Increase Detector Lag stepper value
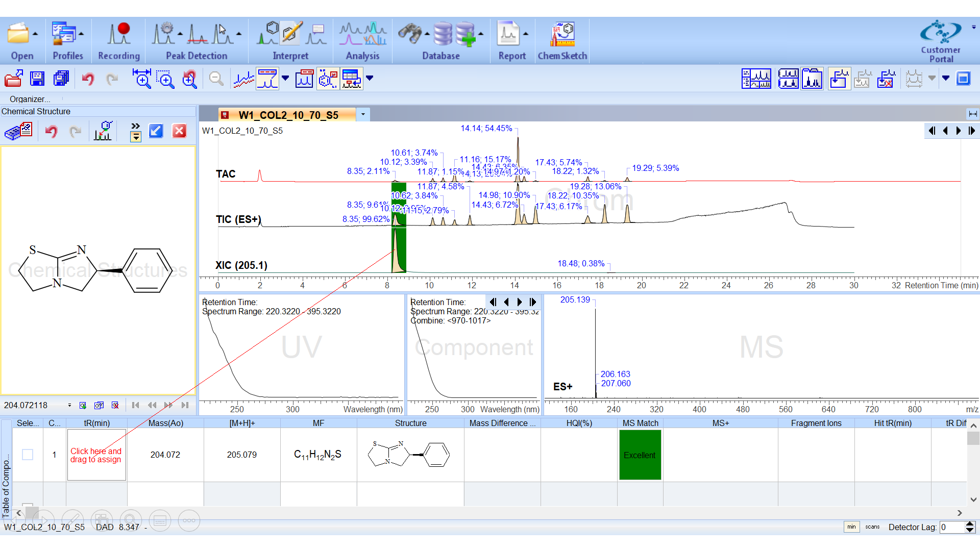980x551 pixels. pos(970,524)
